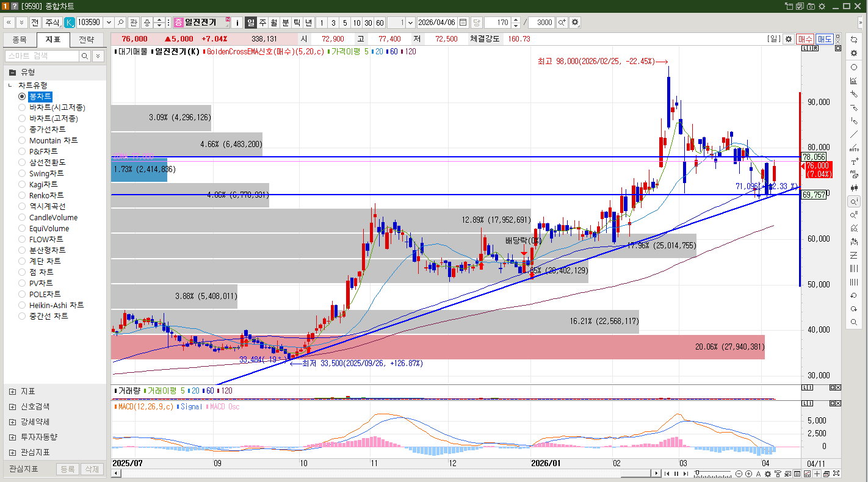This screenshot has height=482, width=868.
Task: Open the stock code dropdown arrow
Action: click(x=109, y=23)
